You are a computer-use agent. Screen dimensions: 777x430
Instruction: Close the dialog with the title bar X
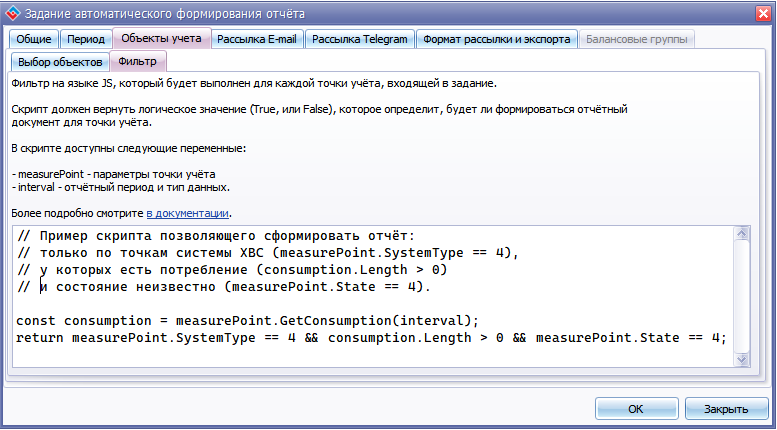pos(758,13)
